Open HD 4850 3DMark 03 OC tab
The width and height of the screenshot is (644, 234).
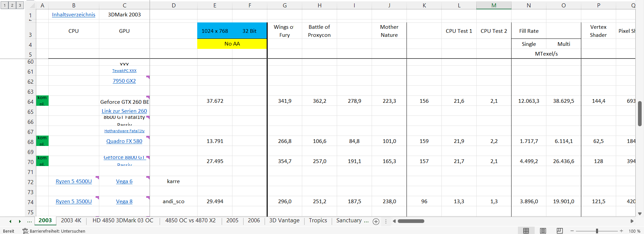(x=123, y=220)
